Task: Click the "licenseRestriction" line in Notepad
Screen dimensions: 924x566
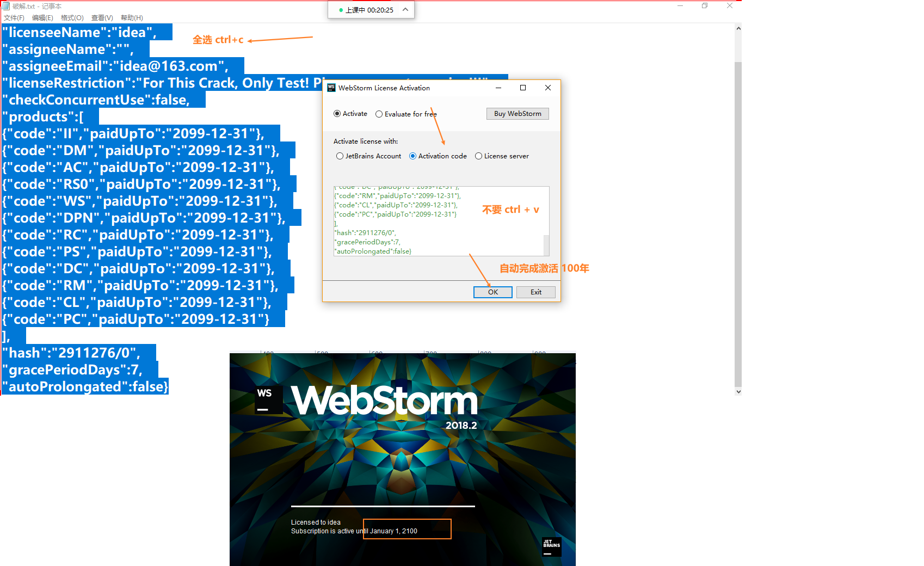Action: coord(162,83)
